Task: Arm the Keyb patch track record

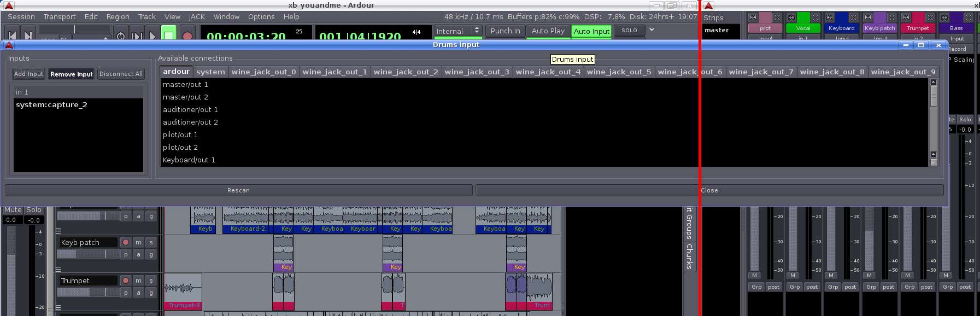Action: click(x=126, y=242)
